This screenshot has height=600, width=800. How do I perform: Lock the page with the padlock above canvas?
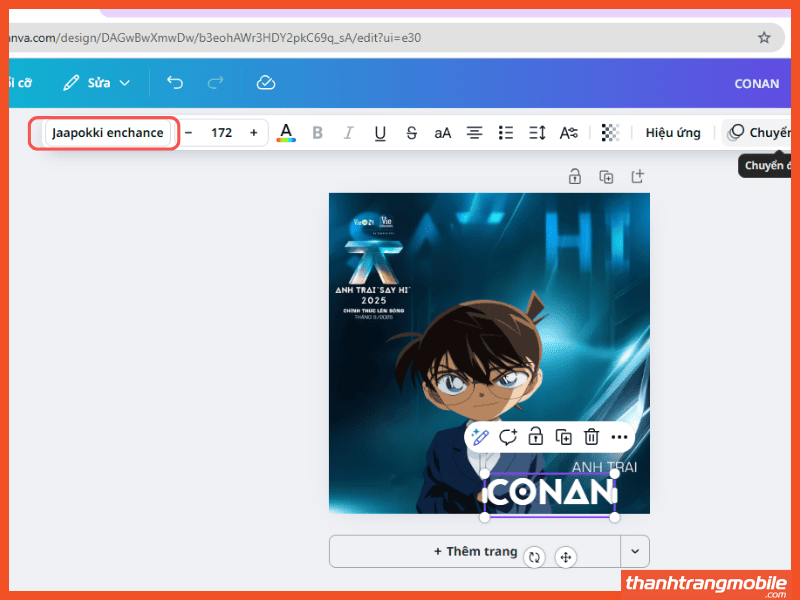tap(575, 177)
